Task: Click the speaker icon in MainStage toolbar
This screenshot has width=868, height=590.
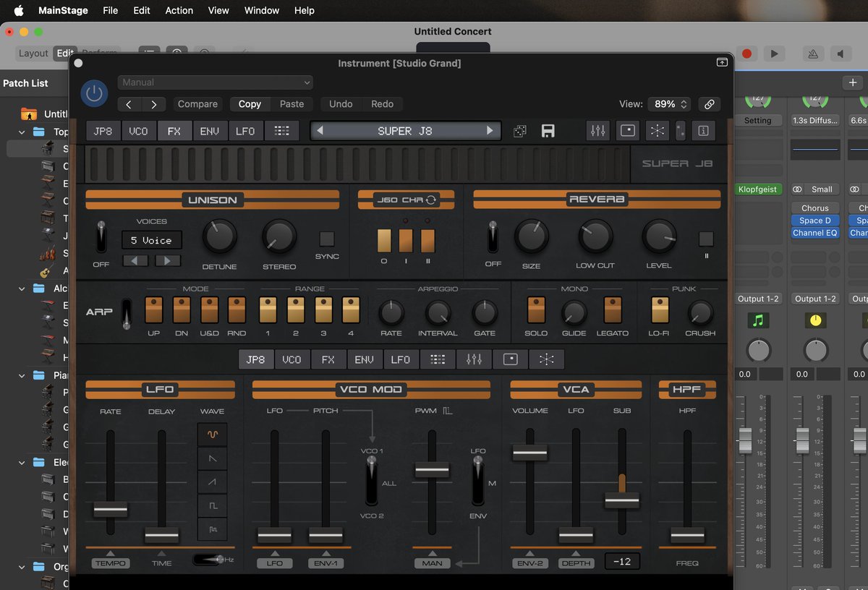Action: pos(841,54)
